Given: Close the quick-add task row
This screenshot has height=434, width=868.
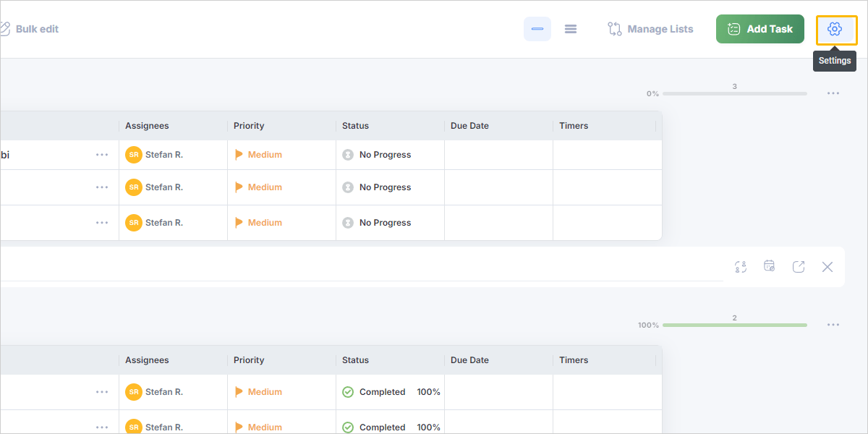Looking at the screenshot, I should pyautogui.click(x=827, y=267).
